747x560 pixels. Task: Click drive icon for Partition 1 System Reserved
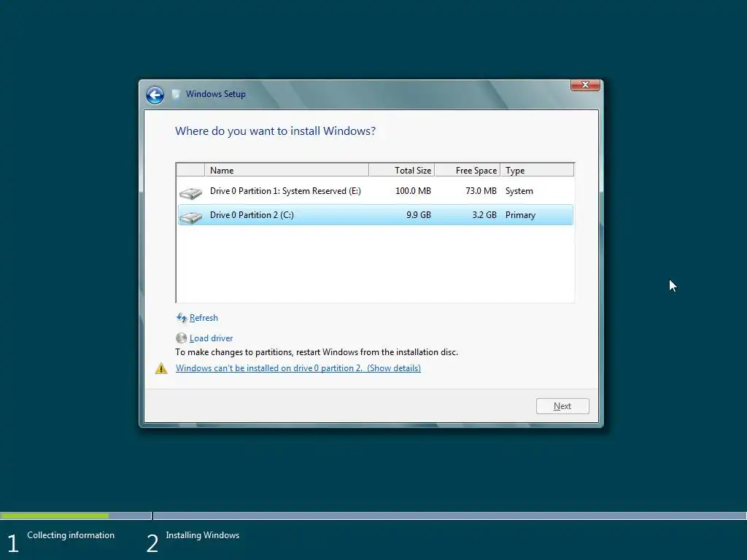pyautogui.click(x=190, y=192)
